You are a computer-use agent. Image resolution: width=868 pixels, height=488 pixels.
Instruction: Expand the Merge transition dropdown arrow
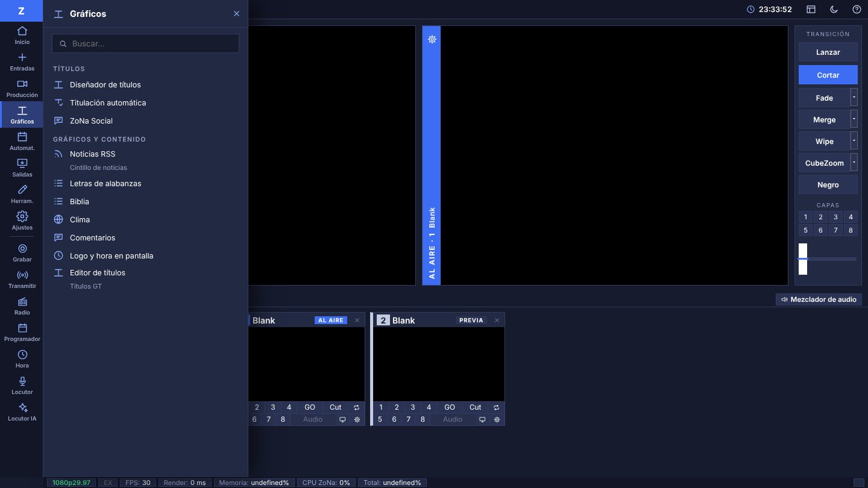point(854,119)
